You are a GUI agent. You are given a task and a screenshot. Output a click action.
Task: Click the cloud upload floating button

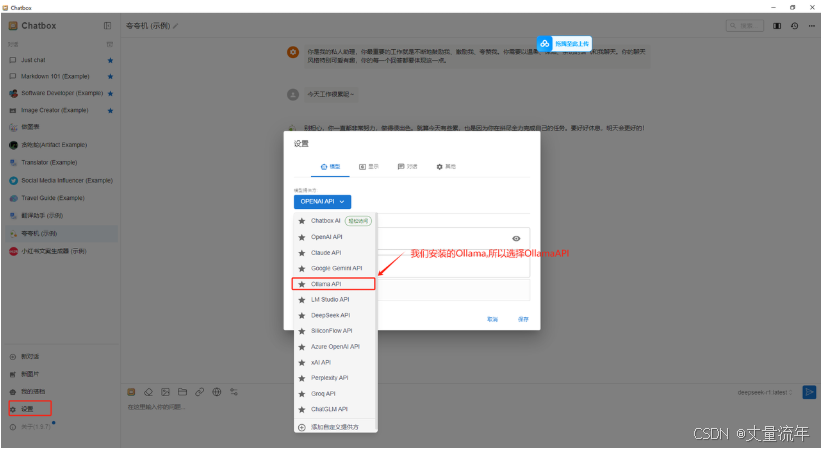click(564, 44)
